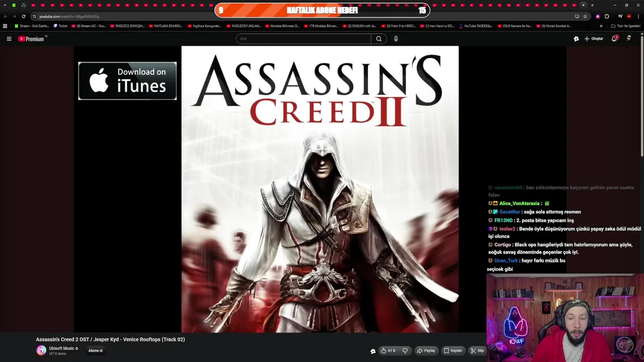
Task: Start voice search with microphone icon
Action: pos(396,39)
